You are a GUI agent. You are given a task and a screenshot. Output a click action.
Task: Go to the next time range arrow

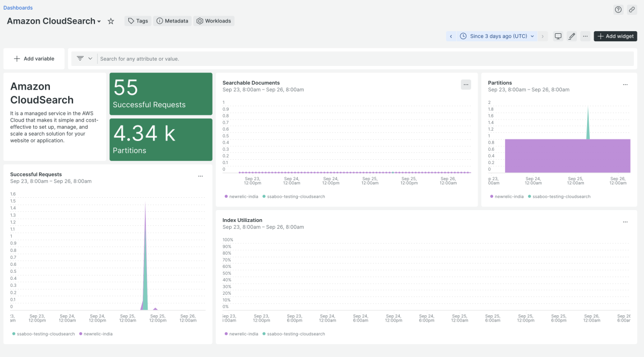click(x=543, y=36)
